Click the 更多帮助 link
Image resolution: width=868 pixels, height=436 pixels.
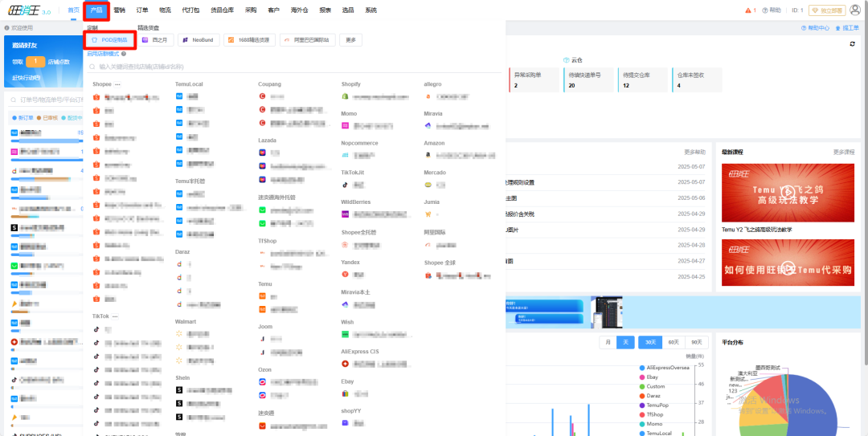[x=694, y=152]
